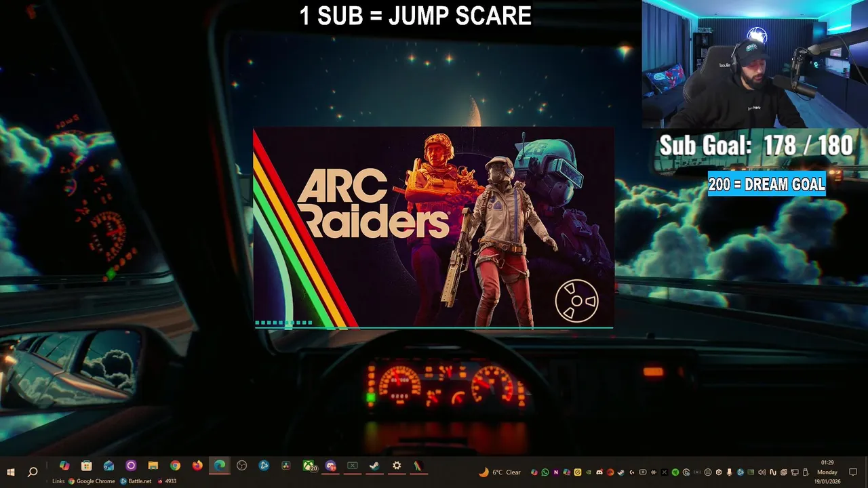Open green Razer tray icon
The image size is (868, 488).
[x=675, y=472]
